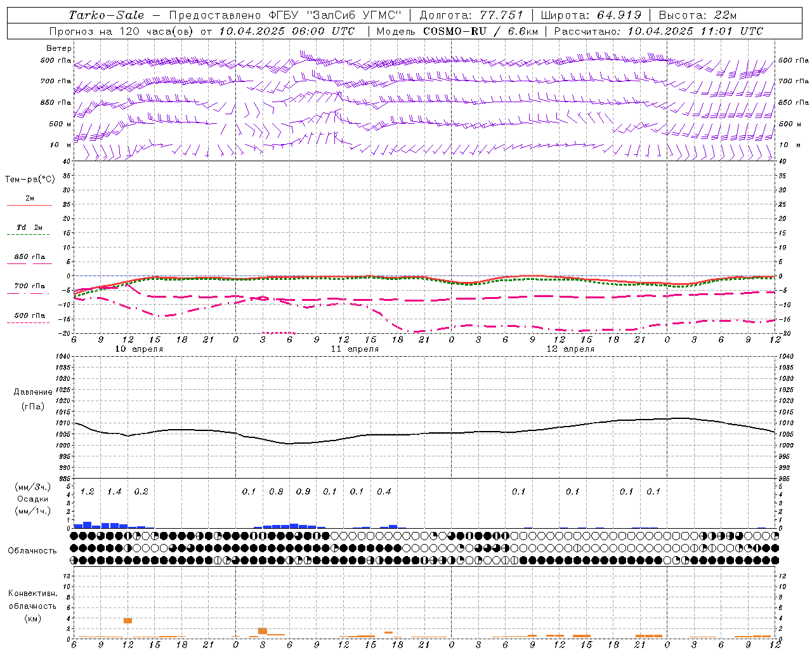Click the "(мм/1ч.)" precipitation unit label
The height and width of the screenshot is (650, 812).
coord(33,511)
